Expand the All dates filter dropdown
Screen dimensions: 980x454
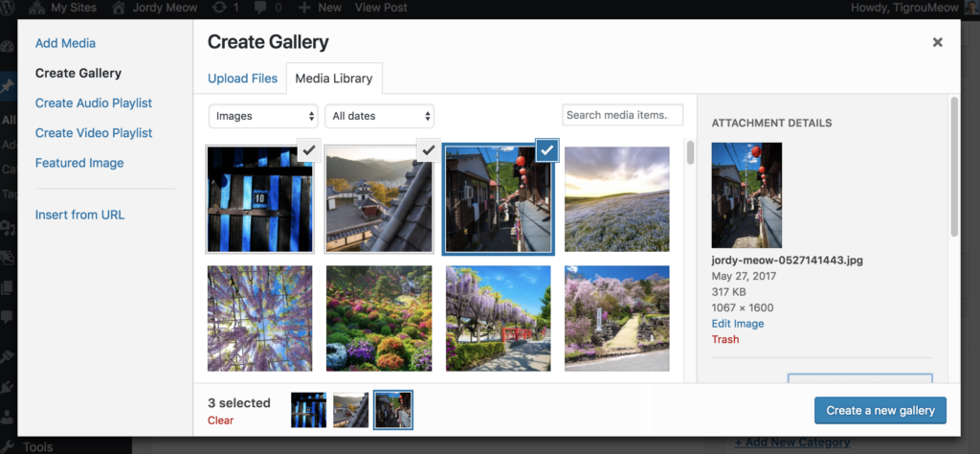click(379, 116)
